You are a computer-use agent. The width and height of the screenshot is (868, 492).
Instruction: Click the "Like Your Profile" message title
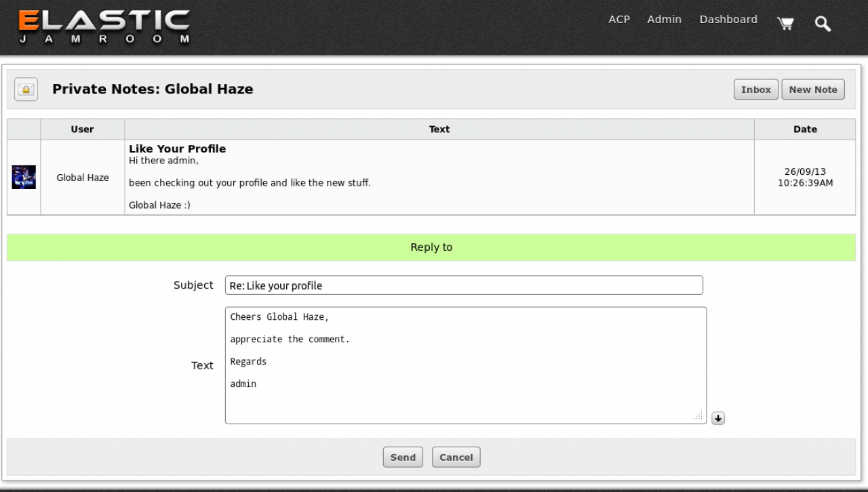click(x=177, y=149)
